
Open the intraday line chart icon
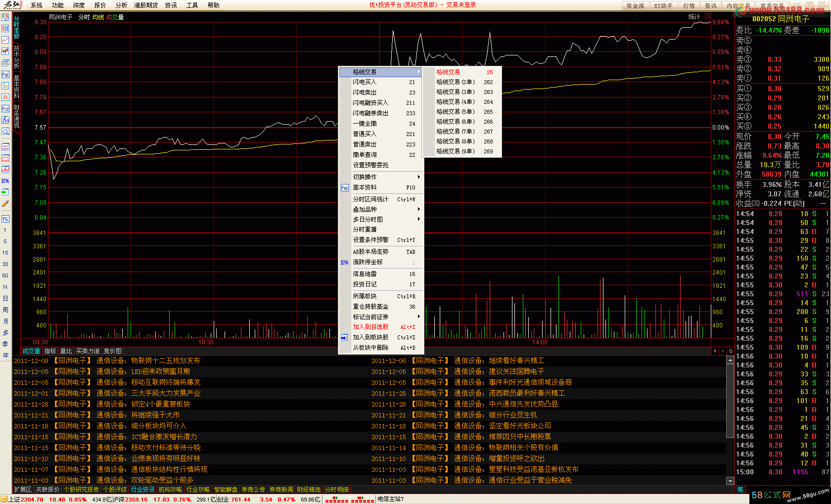coord(5,40)
